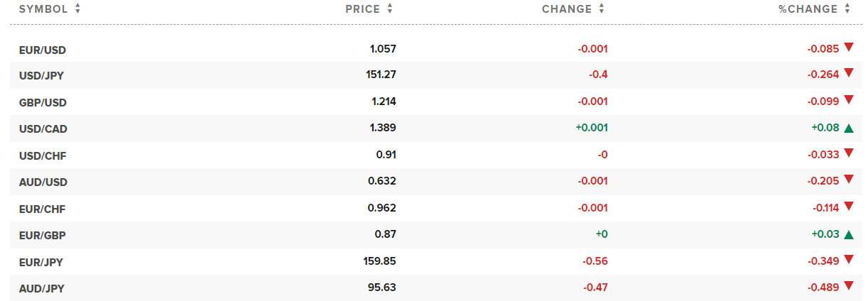Screen dimensions: 868x301
Task: Click the sort arrows beside PRICE header
Action: pos(389,9)
